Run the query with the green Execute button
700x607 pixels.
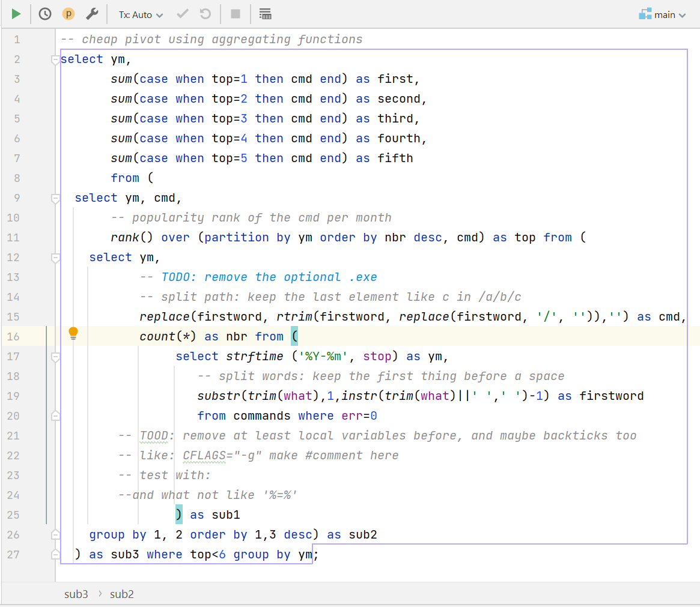[16, 14]
